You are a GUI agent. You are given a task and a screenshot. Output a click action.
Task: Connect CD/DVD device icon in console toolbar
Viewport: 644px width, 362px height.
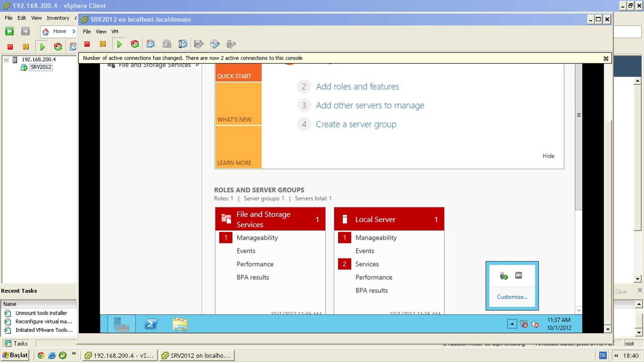point(215,44)
